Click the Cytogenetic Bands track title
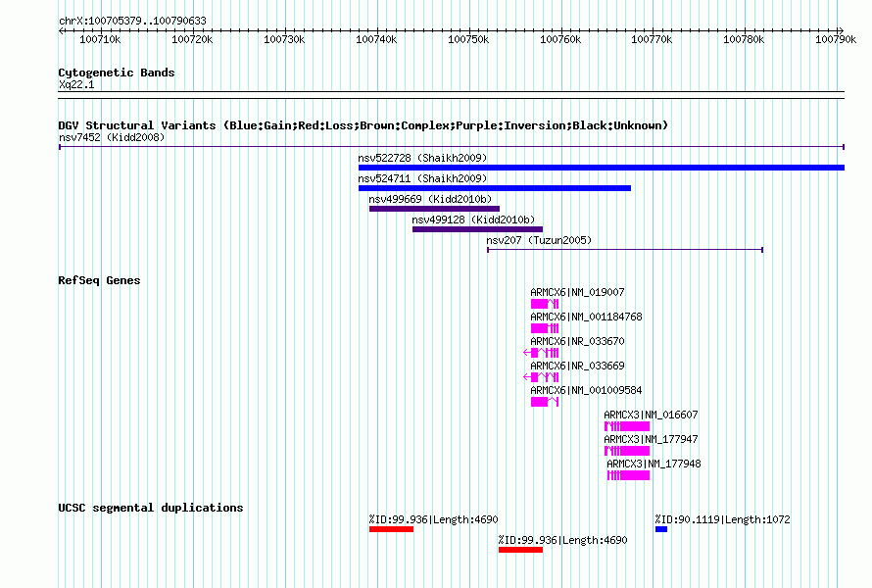Image resolution: width=872 pixels, height=588 pixels. [x=117, y=73]
